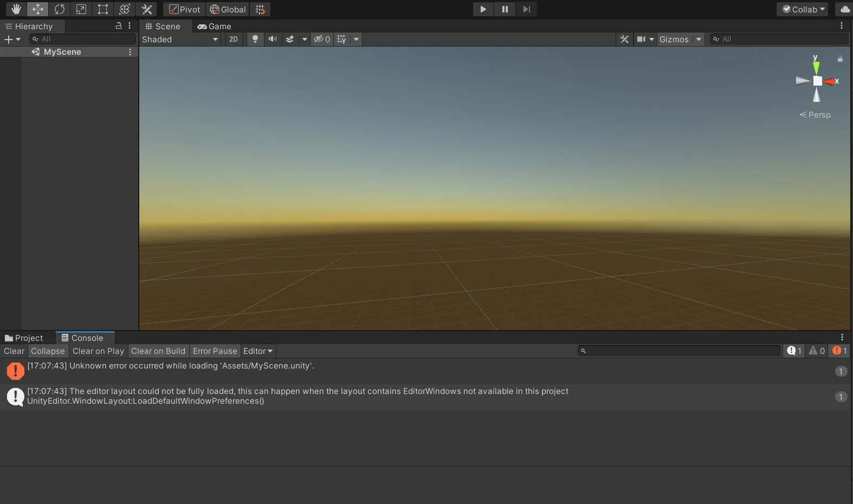Click the scene gizmo lock icon
The image size is (853, 504).
pos(840,59)
